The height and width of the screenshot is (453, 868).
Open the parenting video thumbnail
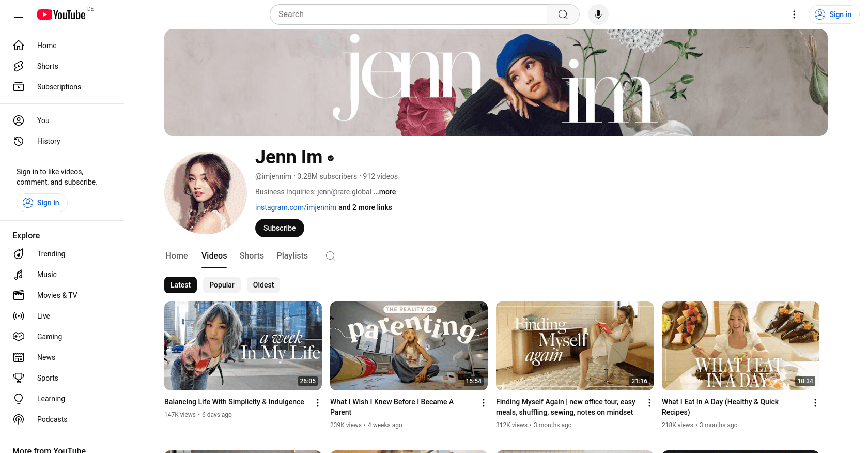pyautogui.click(x=409, y=345)
